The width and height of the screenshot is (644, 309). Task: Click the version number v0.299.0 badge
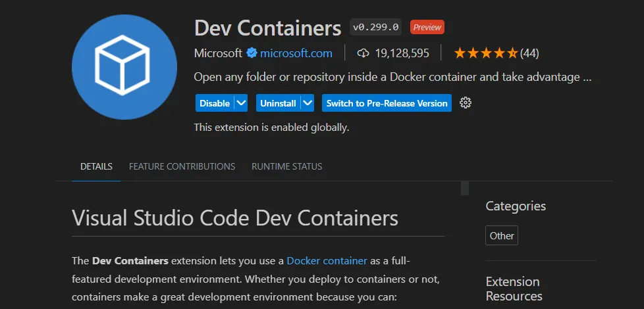[375, 28]
